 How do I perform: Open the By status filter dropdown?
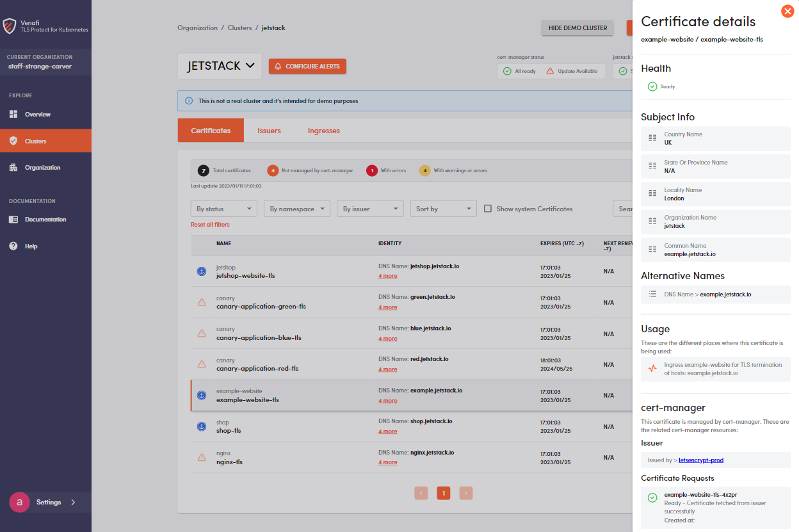coord(223,209)
